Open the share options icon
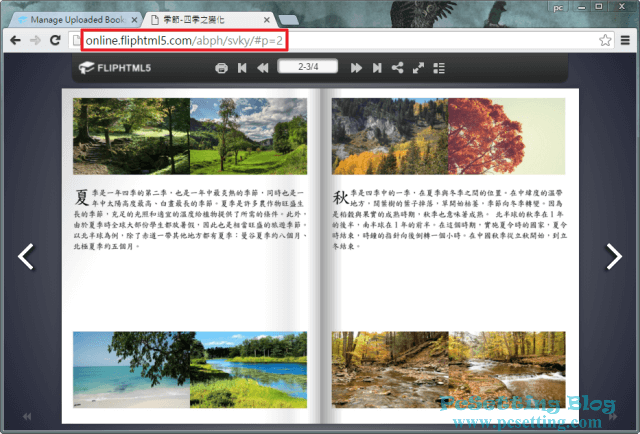640x434 pixels. [398, 68]
